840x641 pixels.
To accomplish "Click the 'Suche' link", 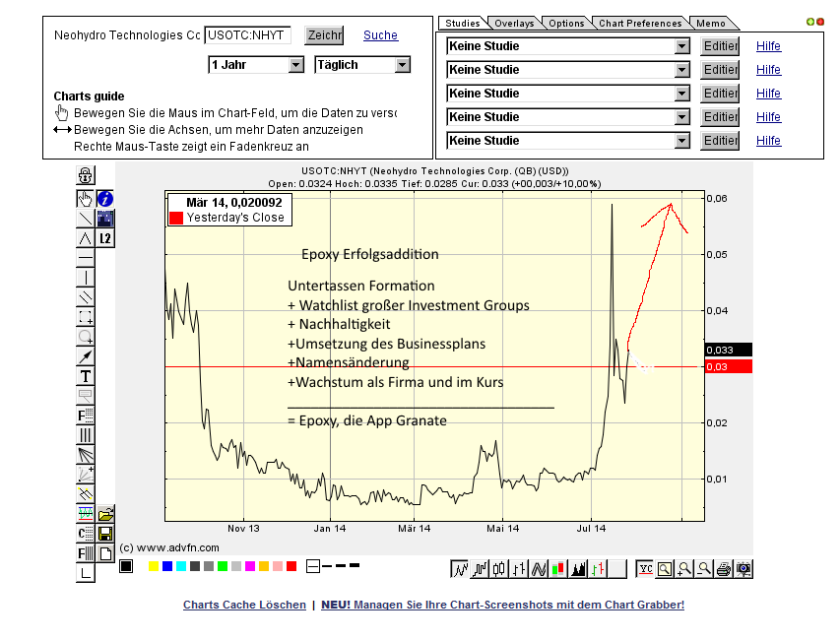I will click(381, 35).
